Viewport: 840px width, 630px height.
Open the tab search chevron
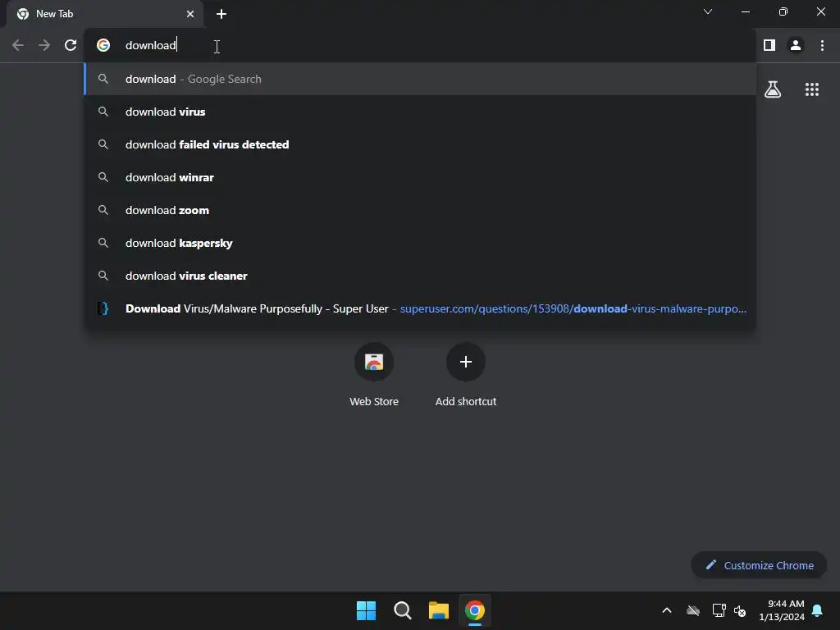tap(708, 11)
